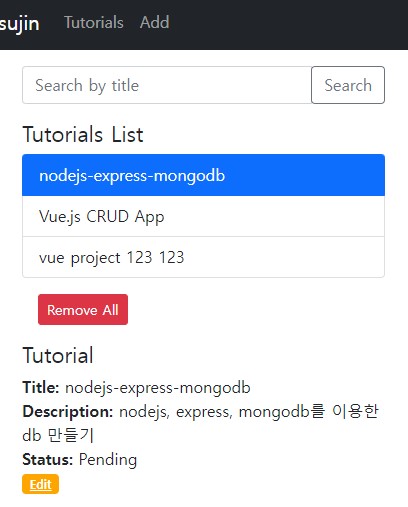The width and height of the screenshot is (408, 507).
Task: Click the Tutorial details heading
Action: point(58,355)
